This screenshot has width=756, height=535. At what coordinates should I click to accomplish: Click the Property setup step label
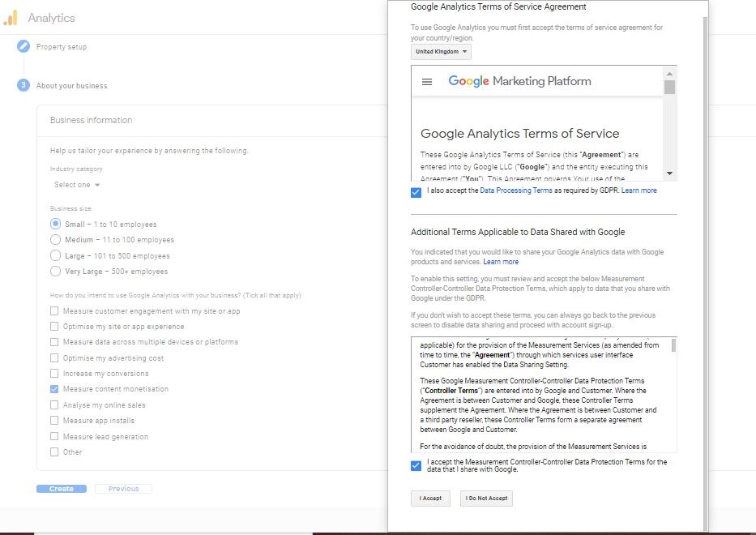tap(62, 47)
